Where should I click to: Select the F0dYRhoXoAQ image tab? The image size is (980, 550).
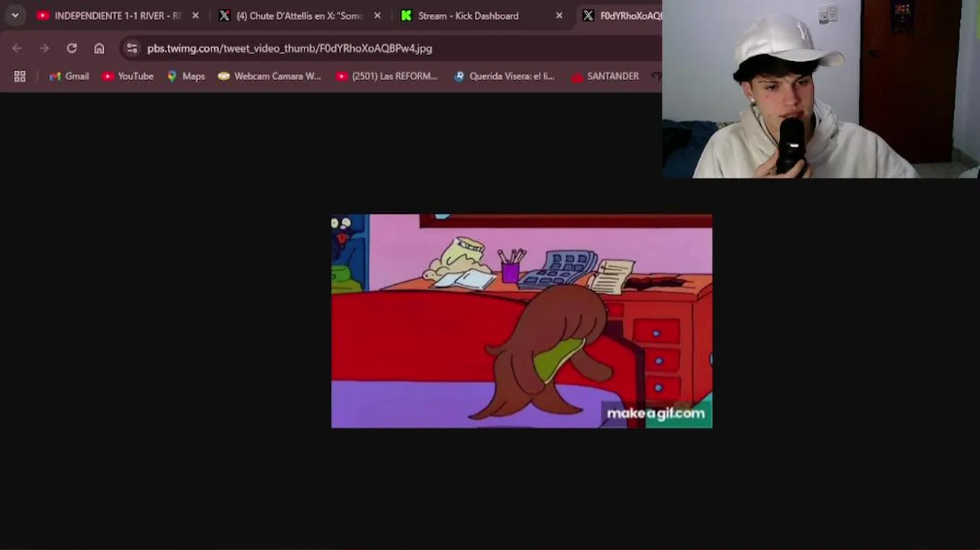coord(620,15)
